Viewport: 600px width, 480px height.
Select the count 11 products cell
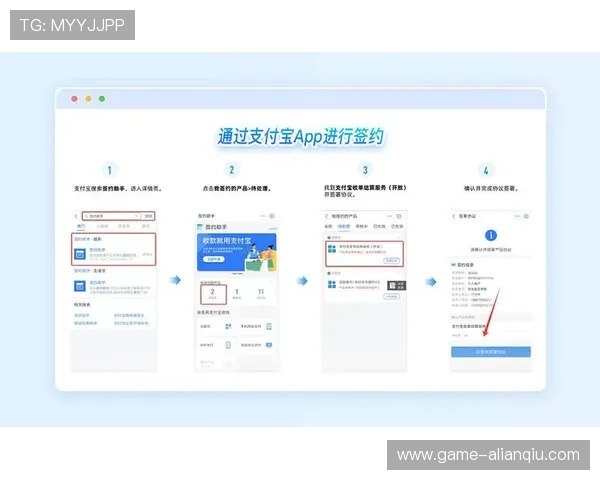(261, 294)
